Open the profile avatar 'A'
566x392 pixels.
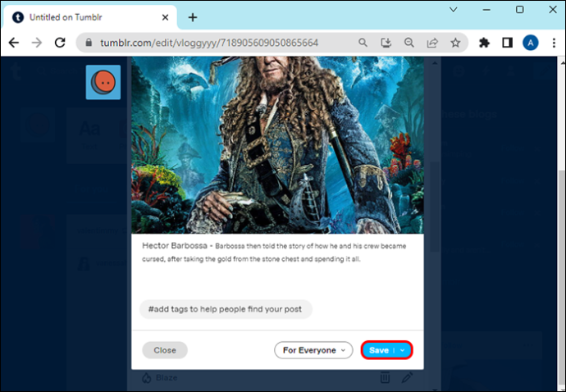(530, 43)
